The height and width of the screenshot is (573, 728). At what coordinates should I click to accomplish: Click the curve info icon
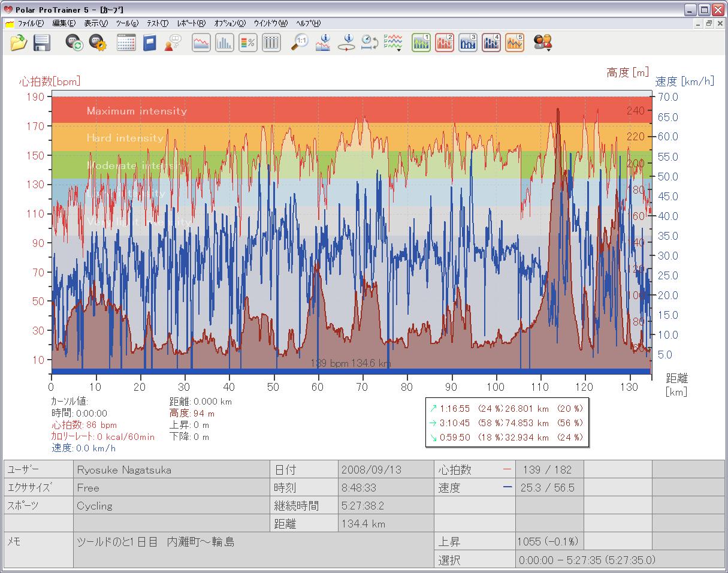[323, 43]
